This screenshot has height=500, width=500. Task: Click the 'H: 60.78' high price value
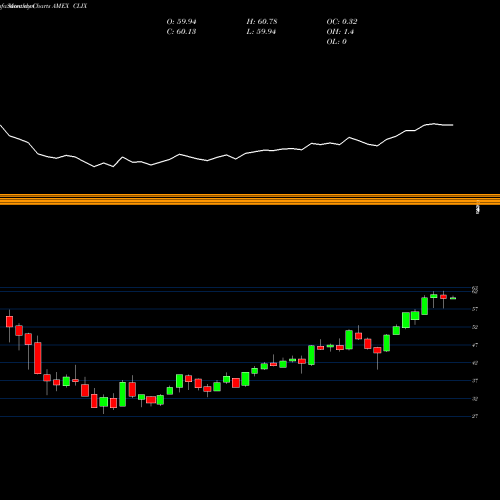click(x=262, y=22)
